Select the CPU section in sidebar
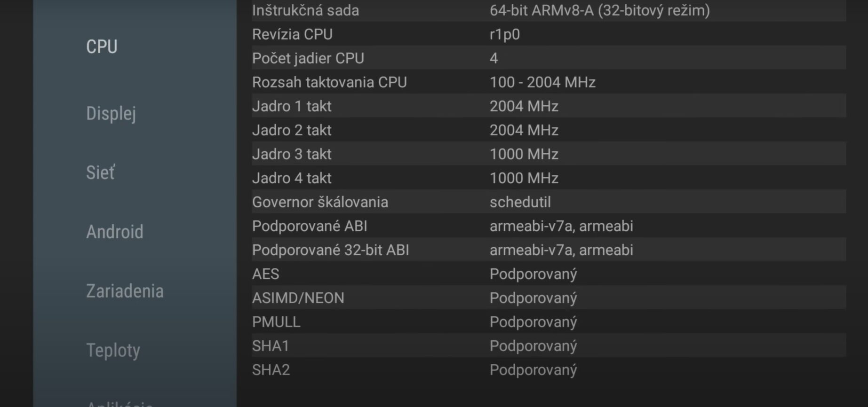 102,47
